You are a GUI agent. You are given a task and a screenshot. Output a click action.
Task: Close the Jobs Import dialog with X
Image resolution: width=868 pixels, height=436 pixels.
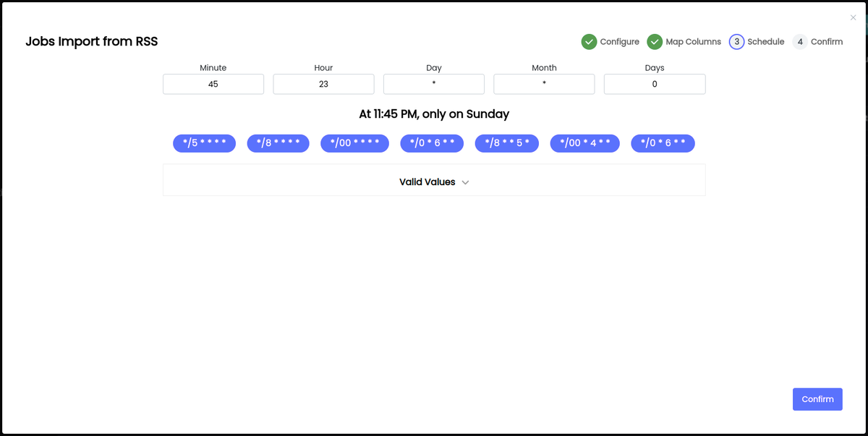853,18
